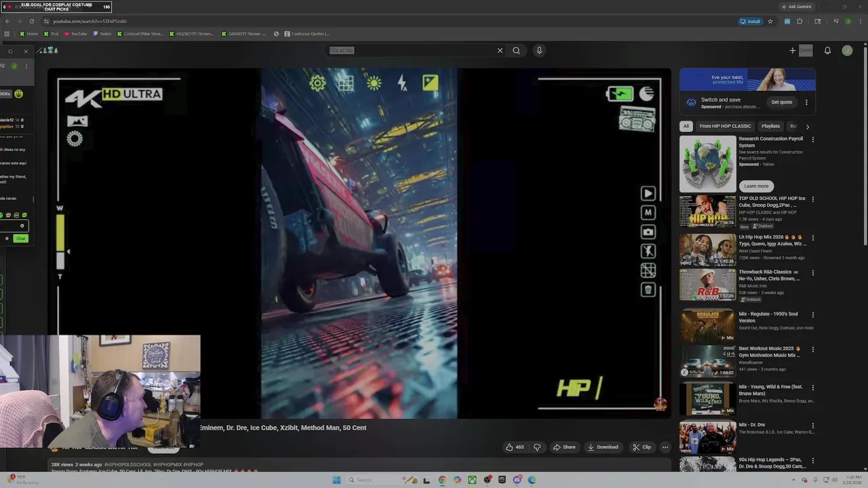
Task: Click the #HIPHOPOLDSCHOOL hashtag in the description
Action: [128, 465]
